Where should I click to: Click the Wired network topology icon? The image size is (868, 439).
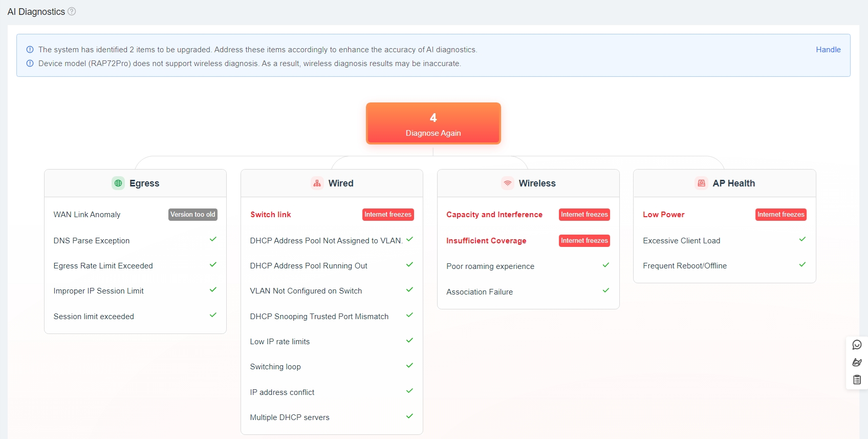317,183
